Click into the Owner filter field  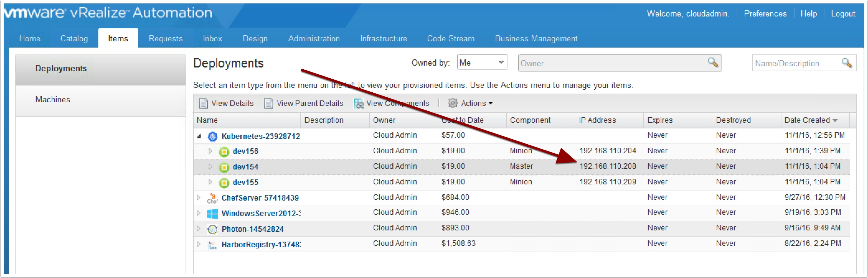pyautogui.click(x=610, y=63)
